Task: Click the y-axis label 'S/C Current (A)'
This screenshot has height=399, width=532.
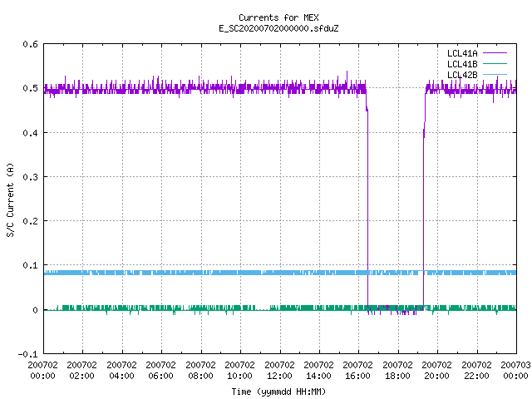Action: tap(10, 199)
